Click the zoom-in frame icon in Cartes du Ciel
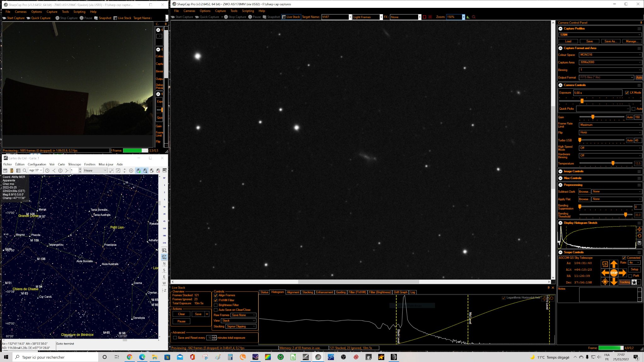 111,170
